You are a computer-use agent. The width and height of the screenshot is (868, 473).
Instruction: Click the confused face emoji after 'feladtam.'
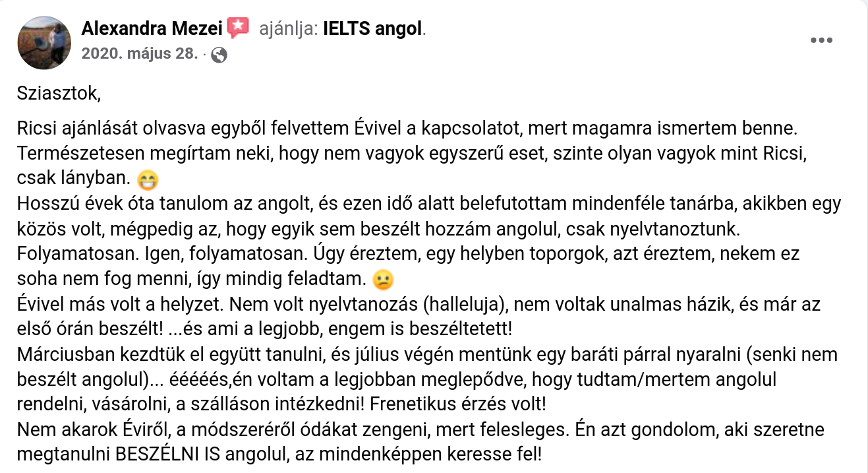[x=382, y=280]
